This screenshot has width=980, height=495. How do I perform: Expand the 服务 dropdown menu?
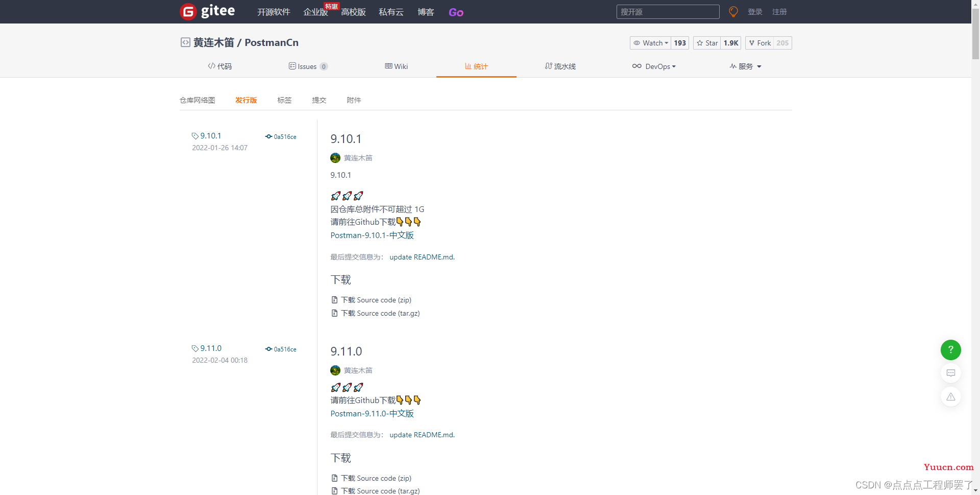pos(745,66)
